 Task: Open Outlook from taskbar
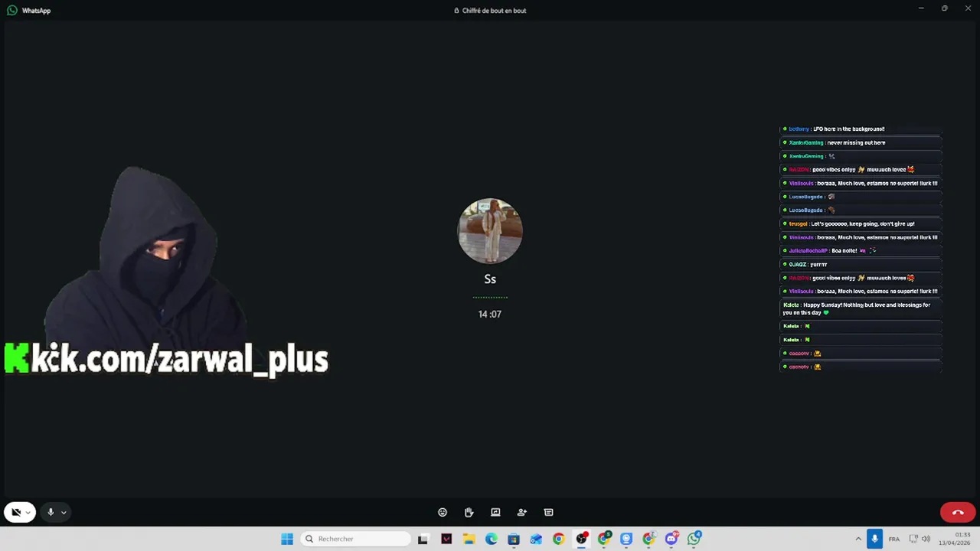[x=536, y=539]
